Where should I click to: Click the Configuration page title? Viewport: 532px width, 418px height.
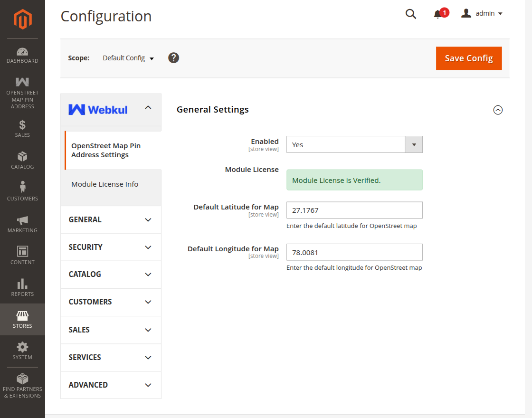[106, 16]
